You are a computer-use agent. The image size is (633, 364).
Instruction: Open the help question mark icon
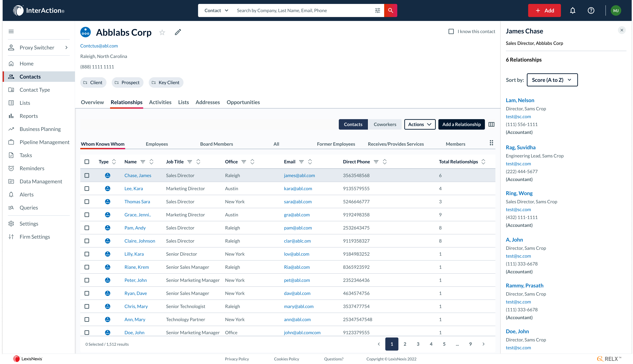[x=591, y=10]
